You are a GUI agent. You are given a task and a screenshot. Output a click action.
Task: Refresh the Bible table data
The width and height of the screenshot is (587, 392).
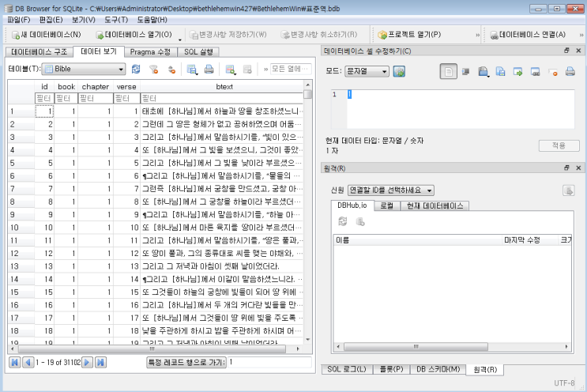point(136,69)
